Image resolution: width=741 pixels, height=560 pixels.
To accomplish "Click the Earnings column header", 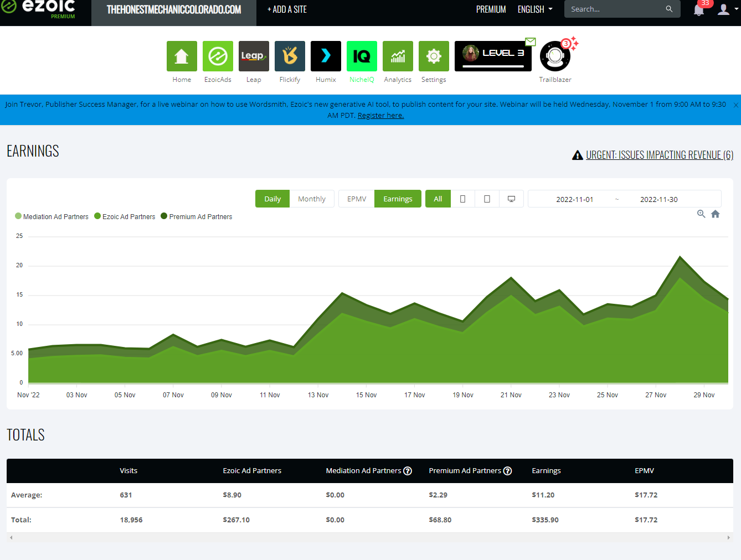I will point(546,471).
